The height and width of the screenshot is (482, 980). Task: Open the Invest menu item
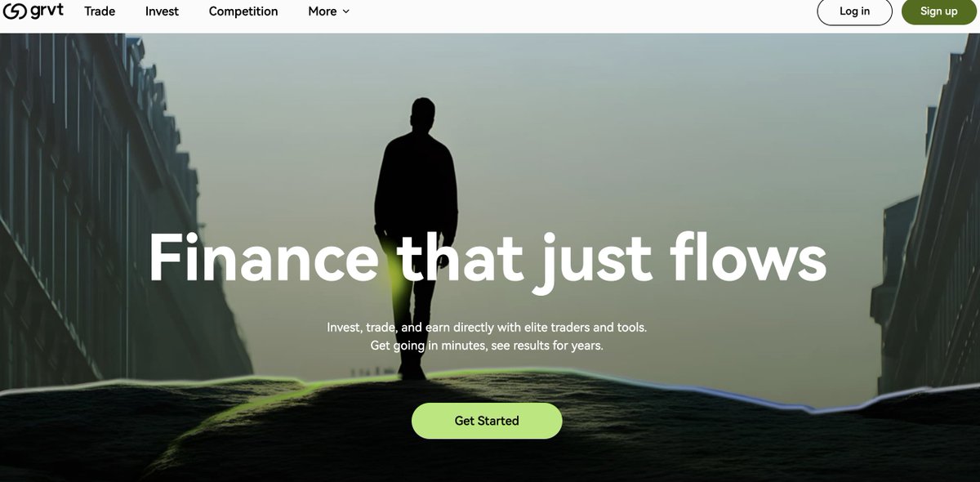(162, 11)
